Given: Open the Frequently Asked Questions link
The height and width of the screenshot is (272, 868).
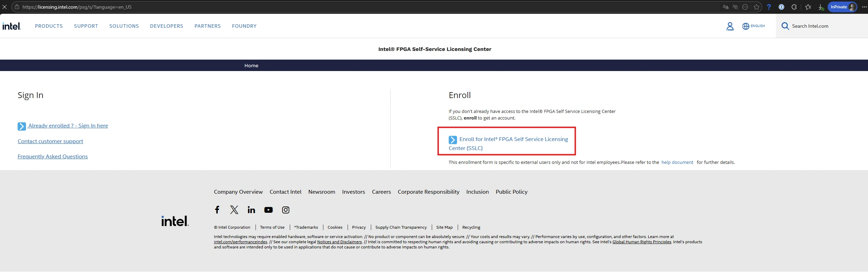Looking at the screenshot, I should tap(53, 157).
